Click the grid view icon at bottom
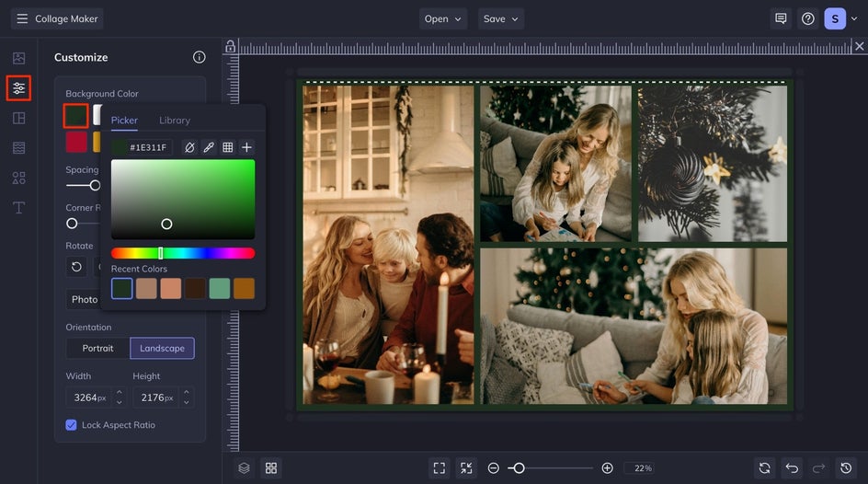This screenshot has width=868, height=484. pyautogui.click(x=271, y=468)
